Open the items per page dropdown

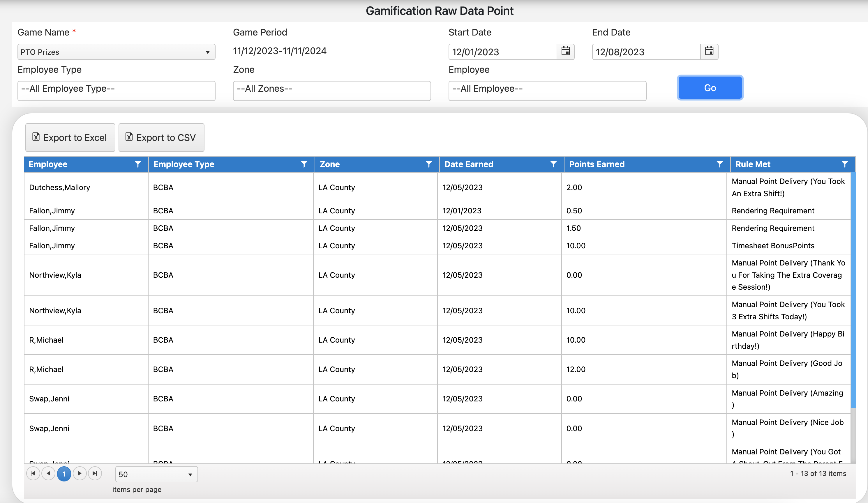pos(156,474)
